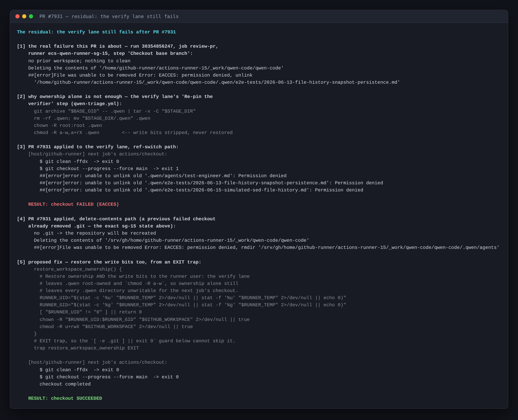This screenshot has height=420, width=518.
Task: Click the red close window dot
Action: click(x=17, y=16)
